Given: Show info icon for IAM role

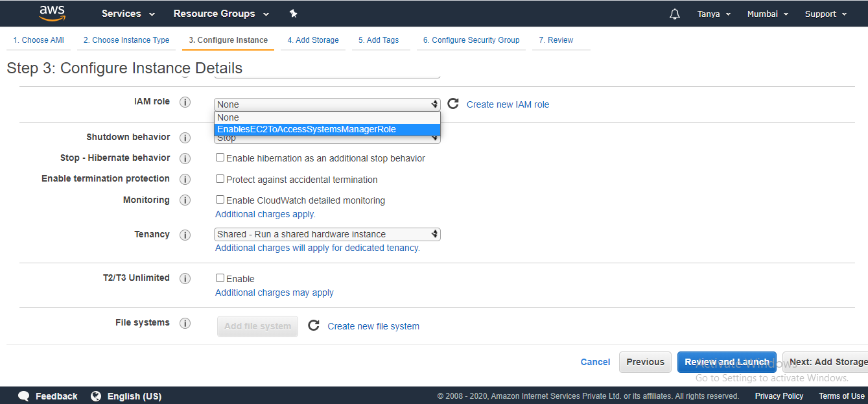Looking at the screenshot, I should pyautogui.click(x=185, y=102).
